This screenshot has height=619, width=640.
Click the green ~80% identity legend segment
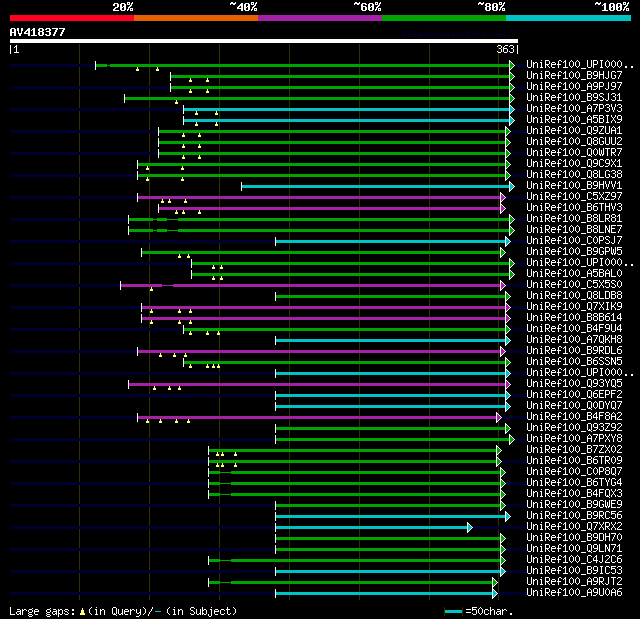[444, 18]
